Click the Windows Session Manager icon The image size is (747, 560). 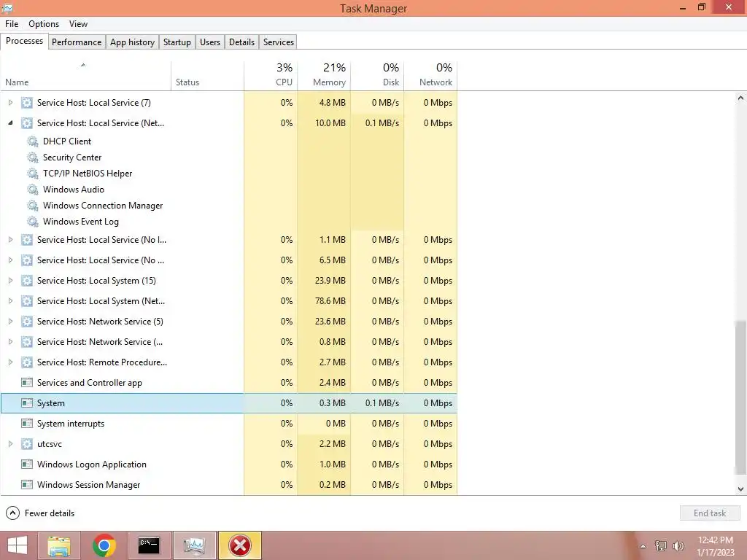tap(27, 485)
